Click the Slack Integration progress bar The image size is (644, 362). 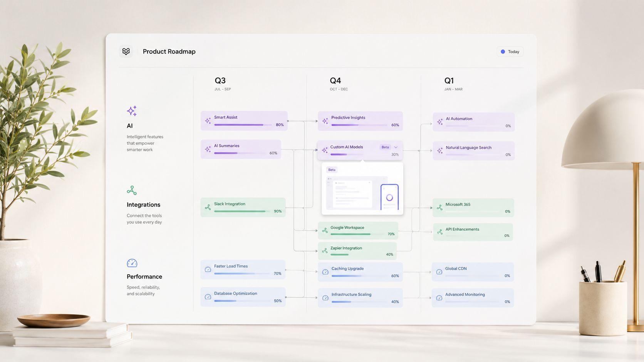242,211
